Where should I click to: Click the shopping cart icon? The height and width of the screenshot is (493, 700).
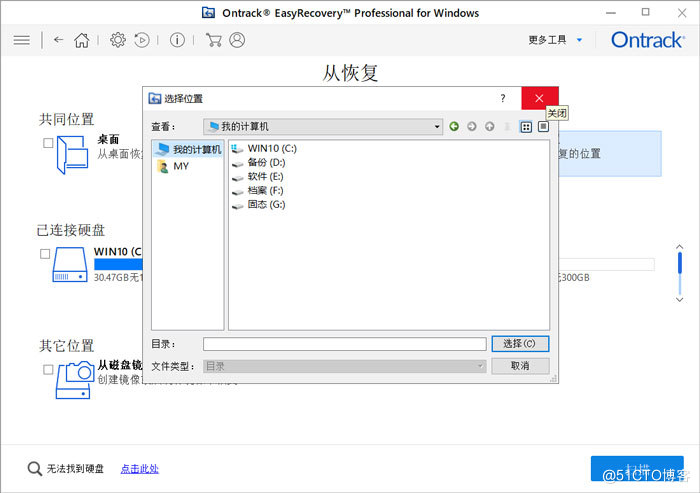coord(214,40)
